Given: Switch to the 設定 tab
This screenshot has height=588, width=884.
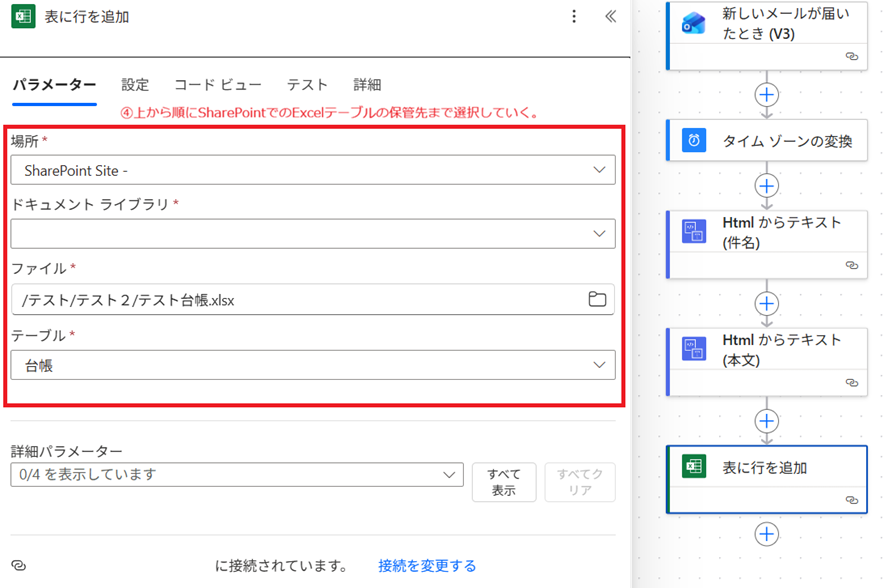Looking at the screenshot, I should point(135,85).
